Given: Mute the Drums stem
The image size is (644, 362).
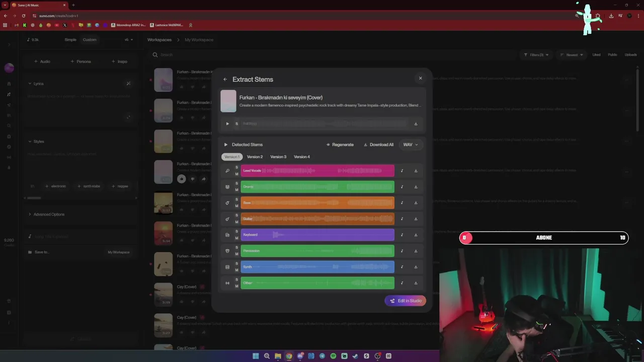Looking at the screenshot, I should (x=236, y=190).
